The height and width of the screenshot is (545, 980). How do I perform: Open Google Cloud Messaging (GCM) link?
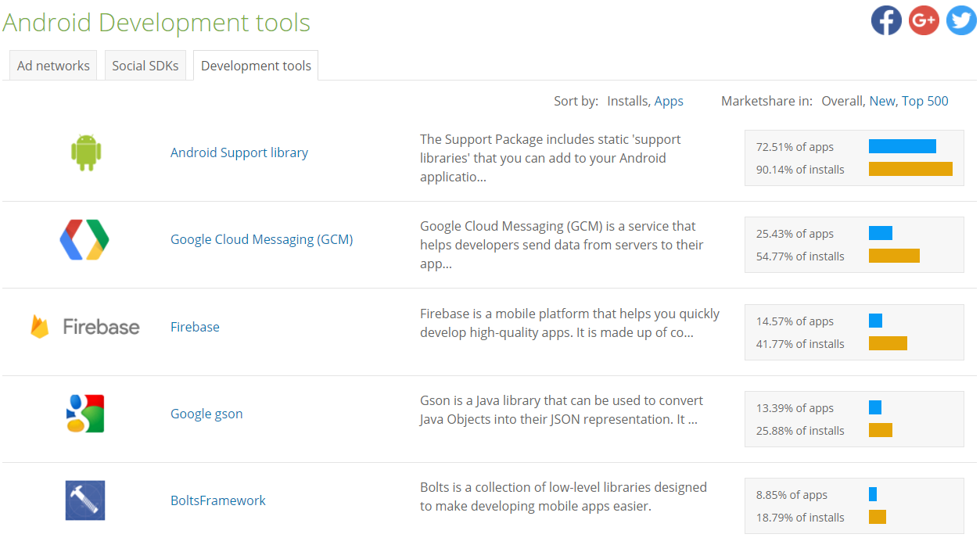coord(262,239)
